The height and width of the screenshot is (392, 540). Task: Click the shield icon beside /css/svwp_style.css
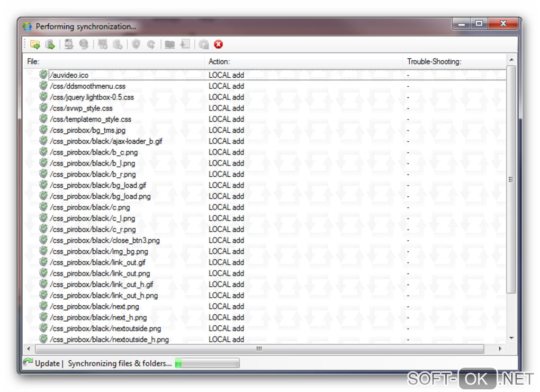tap(43, 107)
